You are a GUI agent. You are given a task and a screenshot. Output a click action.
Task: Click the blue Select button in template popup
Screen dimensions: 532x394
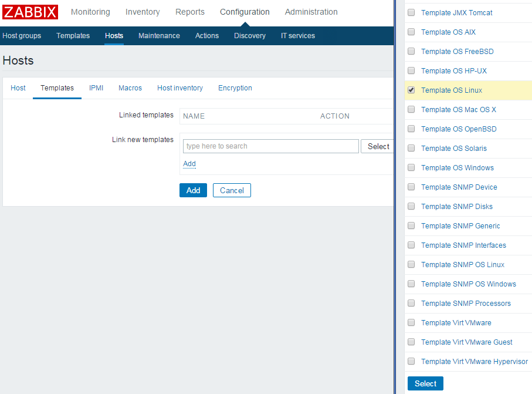coord(425,383)
